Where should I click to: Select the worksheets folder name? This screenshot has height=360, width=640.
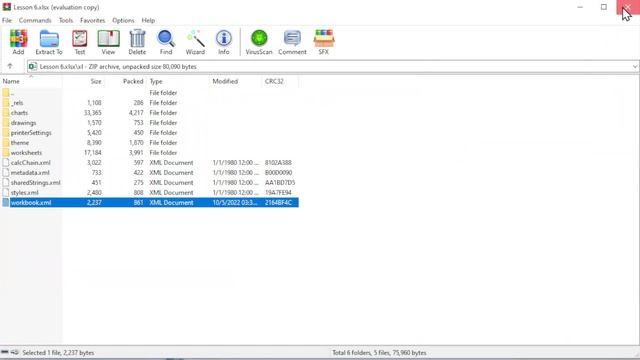(x=27, y=153)
